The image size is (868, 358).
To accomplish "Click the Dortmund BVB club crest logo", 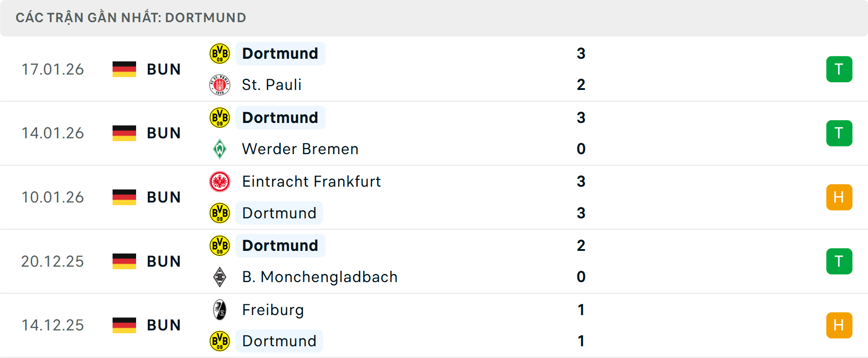I will pos(219,53).
